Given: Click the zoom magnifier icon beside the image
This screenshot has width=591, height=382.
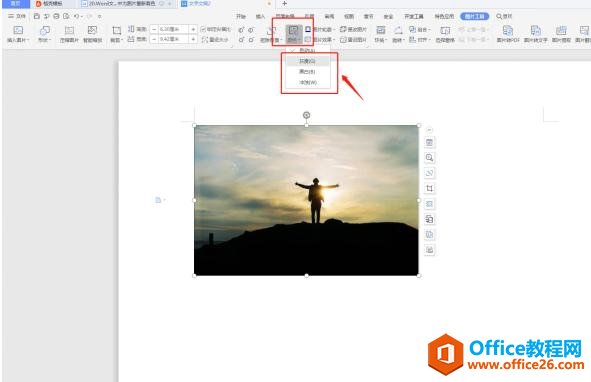Looking at the screenshot, I should (x=429, y=158).
